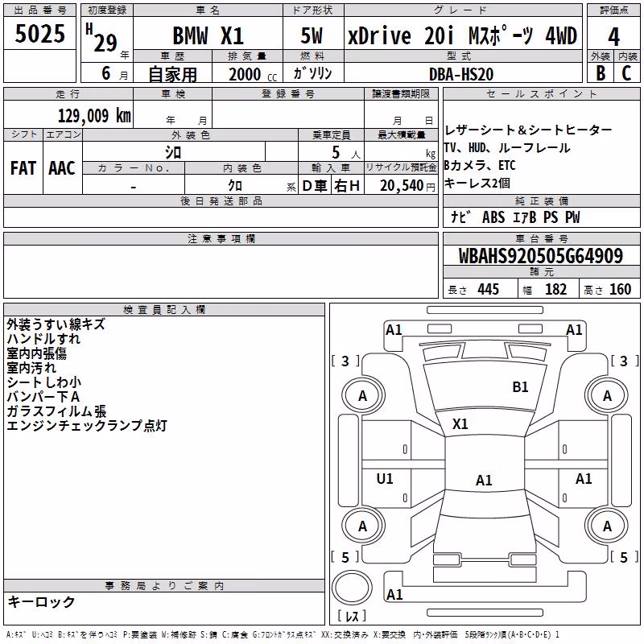Select the shift type FAT
644x644 pixels.
click(23, 168)
